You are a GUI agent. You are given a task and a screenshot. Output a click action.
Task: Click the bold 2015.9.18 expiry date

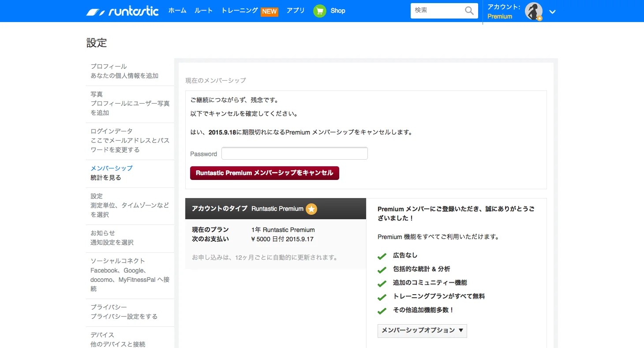point(222,132)
